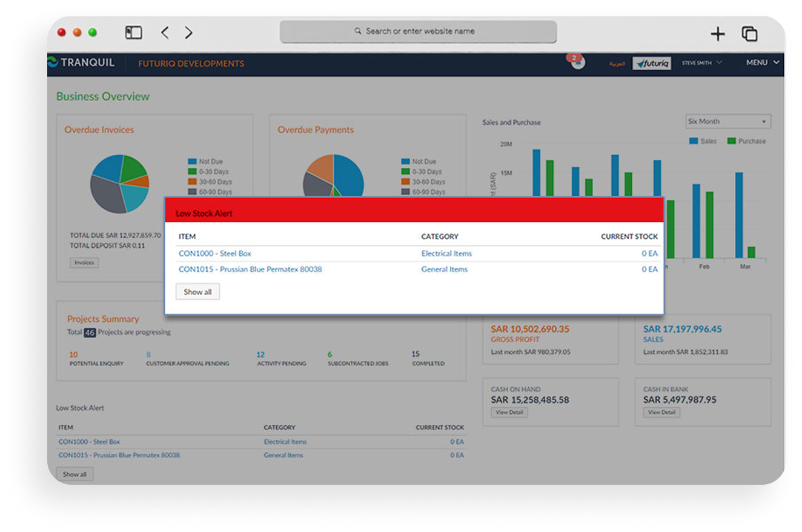Screen dimensions: 802x532
Task: Click the browser sidebar toggle icon
Action: coord(133,33)
